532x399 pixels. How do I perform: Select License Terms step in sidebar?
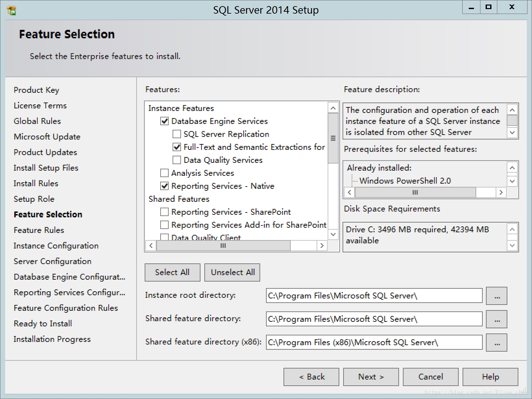pyautogui.click(x=40, y=106)
